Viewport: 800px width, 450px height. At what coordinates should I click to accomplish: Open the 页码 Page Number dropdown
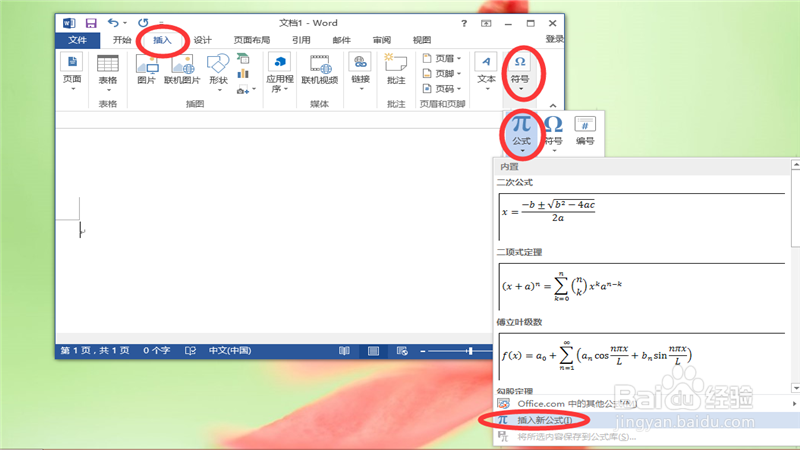tap(442, 89)
